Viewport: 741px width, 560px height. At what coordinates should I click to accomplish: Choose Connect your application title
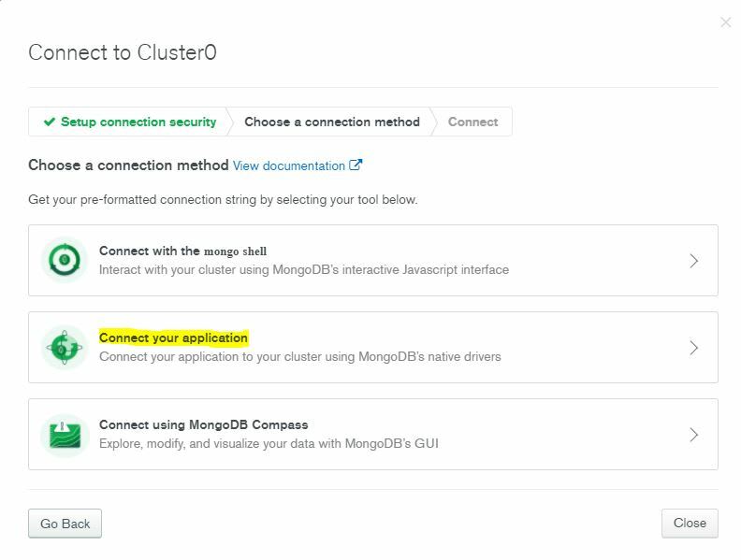coord(173,338)
